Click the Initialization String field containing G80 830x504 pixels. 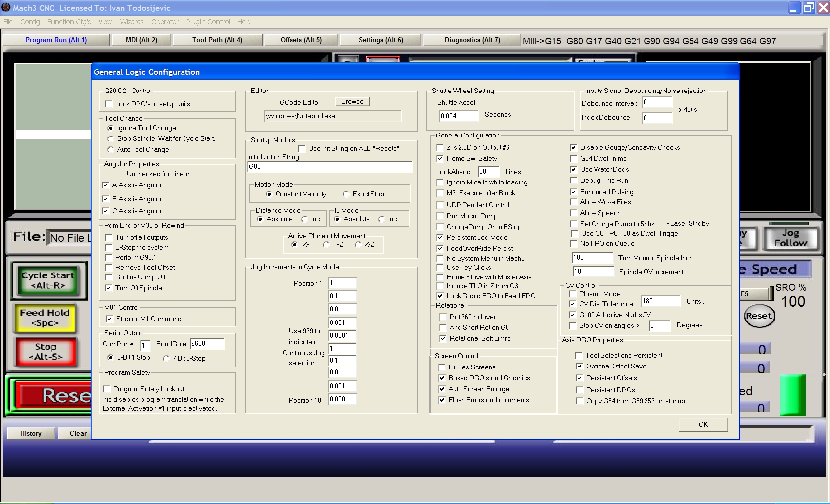[329, 167]
